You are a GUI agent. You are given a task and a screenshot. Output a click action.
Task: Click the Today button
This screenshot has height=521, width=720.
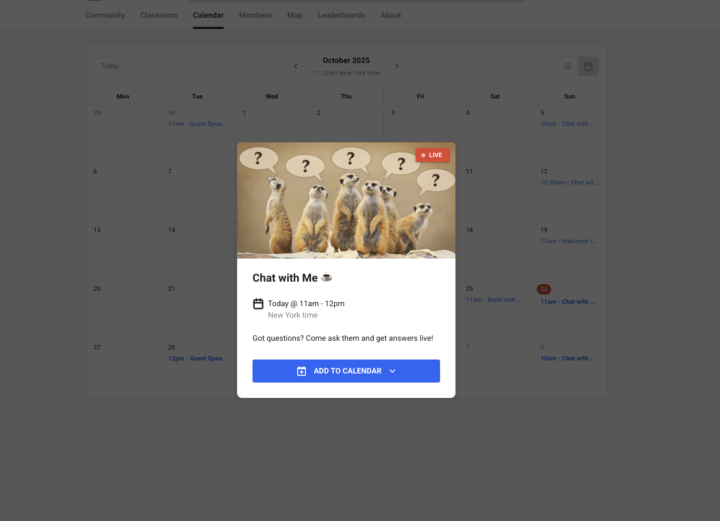pos(110,66)
